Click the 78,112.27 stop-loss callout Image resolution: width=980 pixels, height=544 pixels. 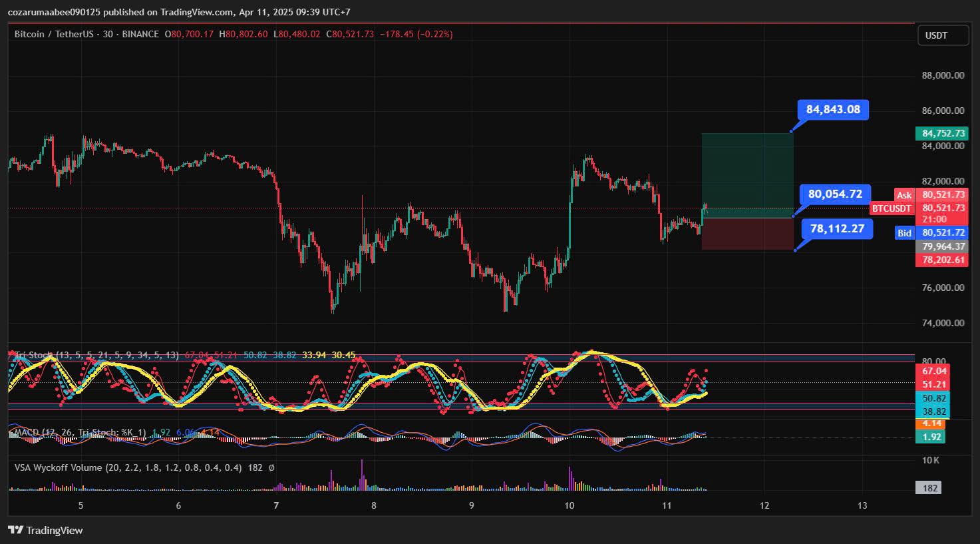point(837,229)
